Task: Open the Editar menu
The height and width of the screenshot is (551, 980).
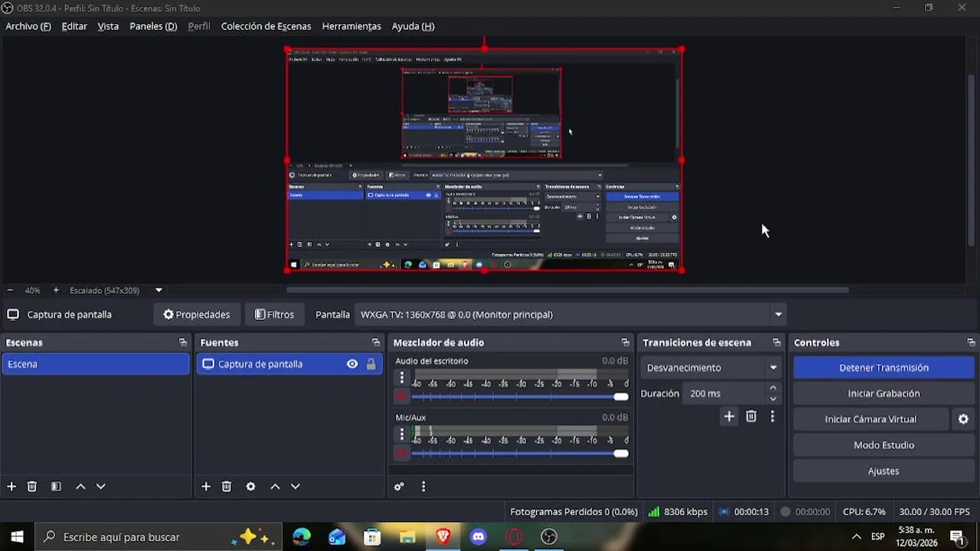Action: point(74,26)
